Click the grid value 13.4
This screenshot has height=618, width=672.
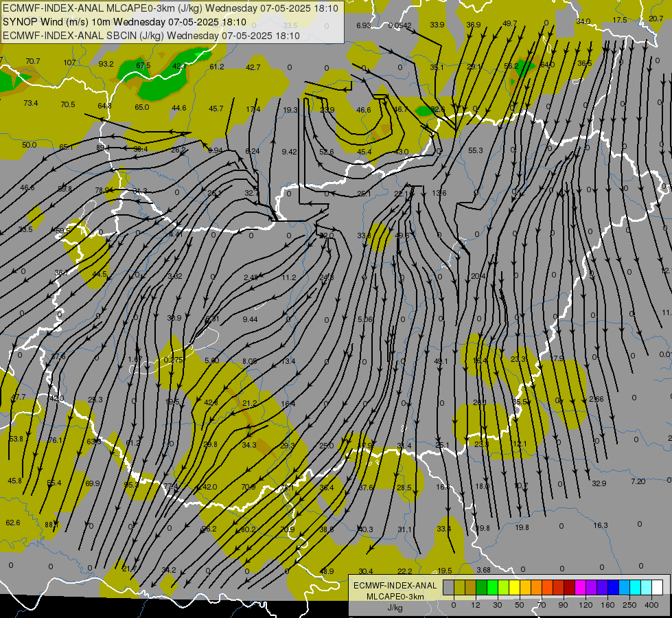[x=288, y=361]
